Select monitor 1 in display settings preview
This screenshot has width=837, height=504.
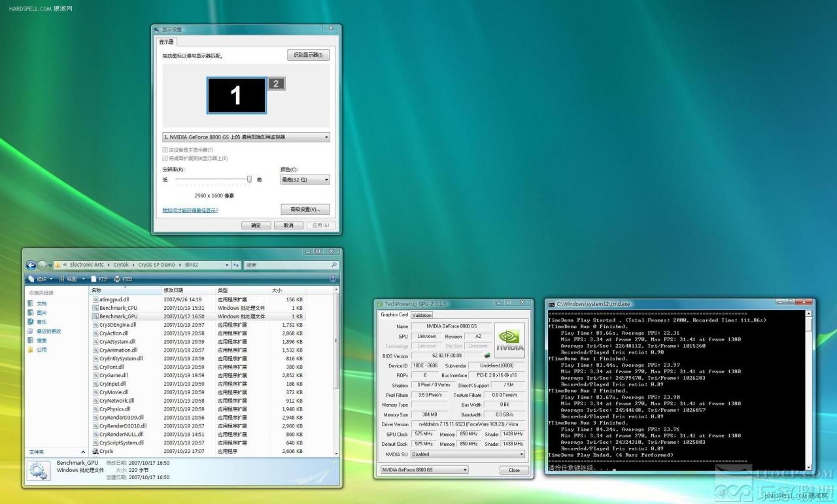[236, 96]
